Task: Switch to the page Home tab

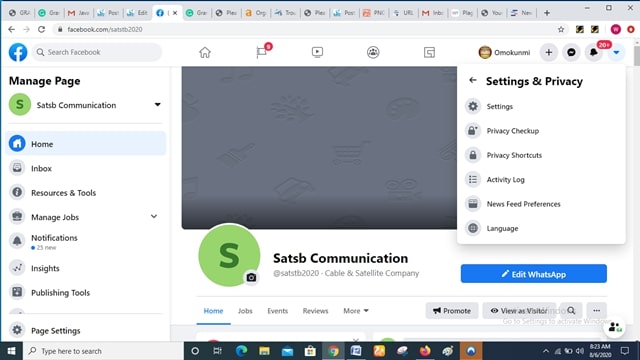Action: [213, 311]
